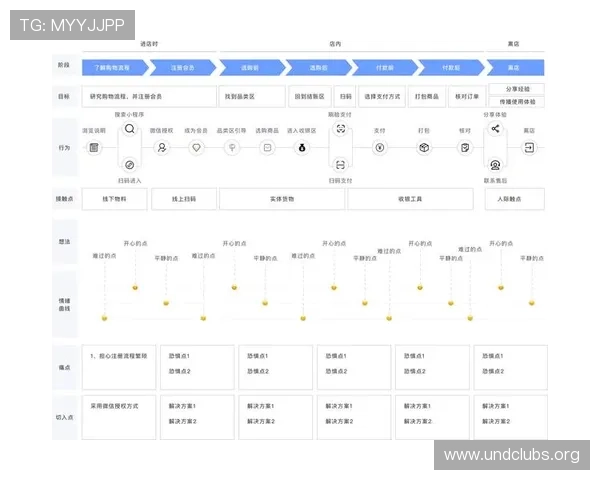This screenshot has height=480, width=600.
Task: Select the 选购前 stage arrow
Action: 252,68
